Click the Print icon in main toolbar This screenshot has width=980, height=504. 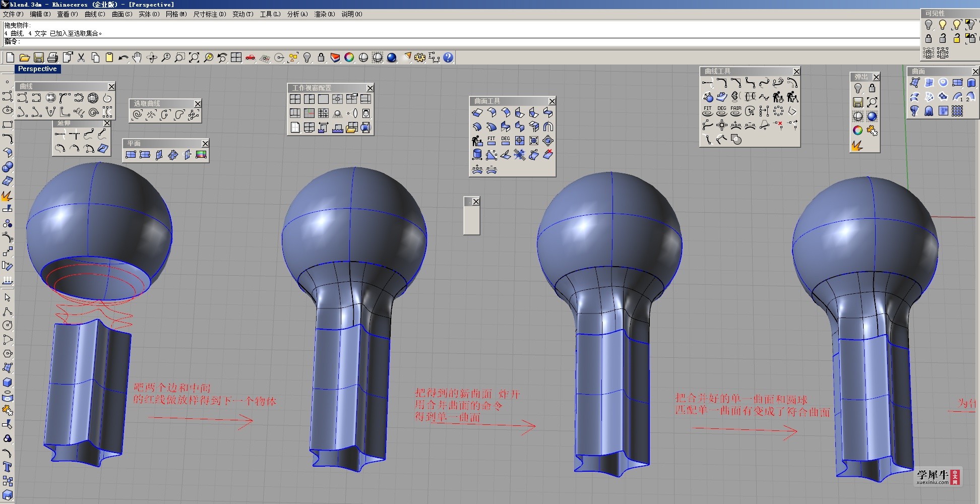tap(52, 57)
